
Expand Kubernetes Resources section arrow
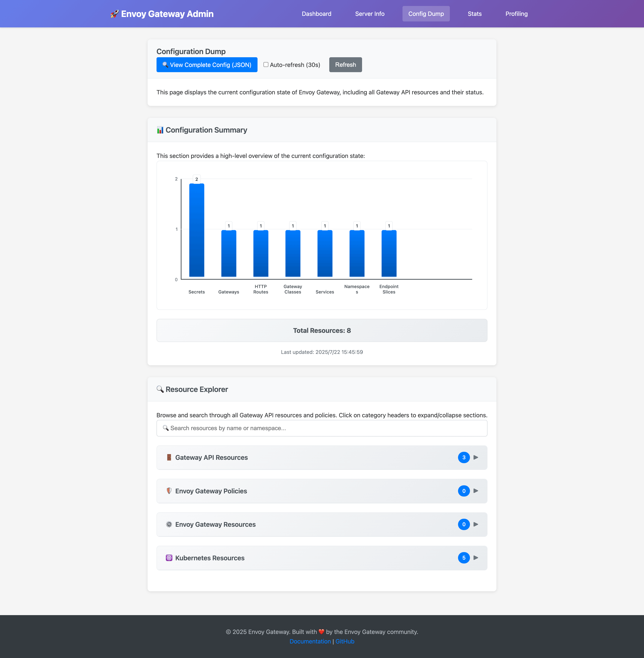pyautogui.click(x=476, y=558)
